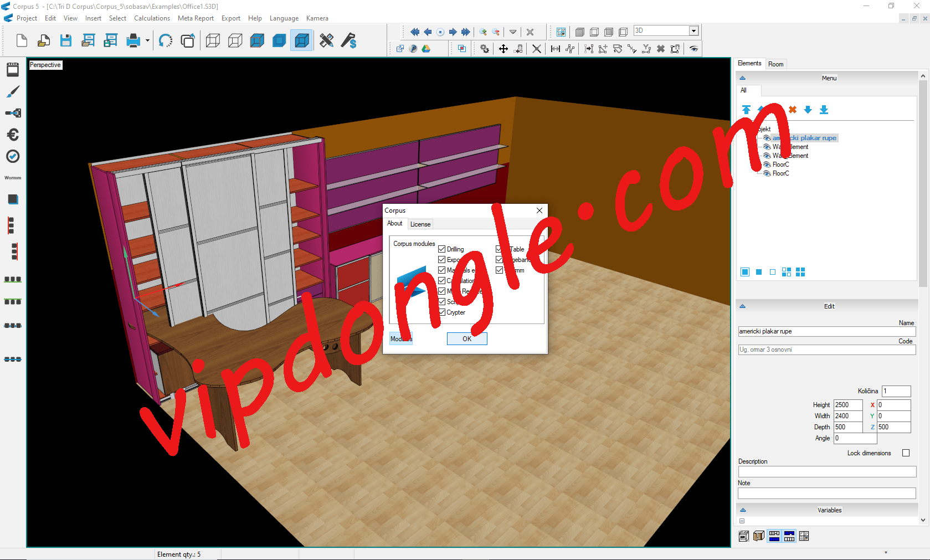
Task: Uncheck the Crypter module checkbox
Action: click(x=442, y=312)
